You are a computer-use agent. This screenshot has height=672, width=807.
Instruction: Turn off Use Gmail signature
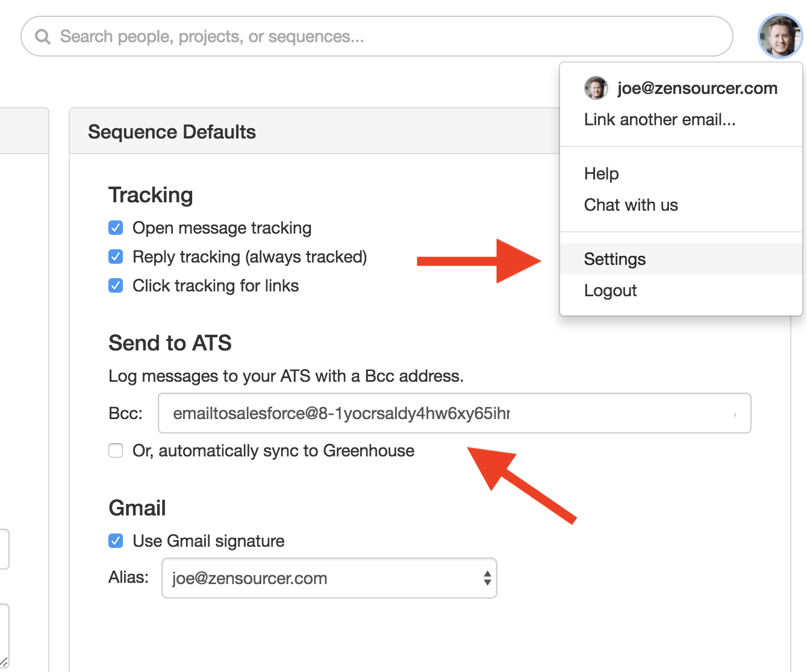coord(116,541)
